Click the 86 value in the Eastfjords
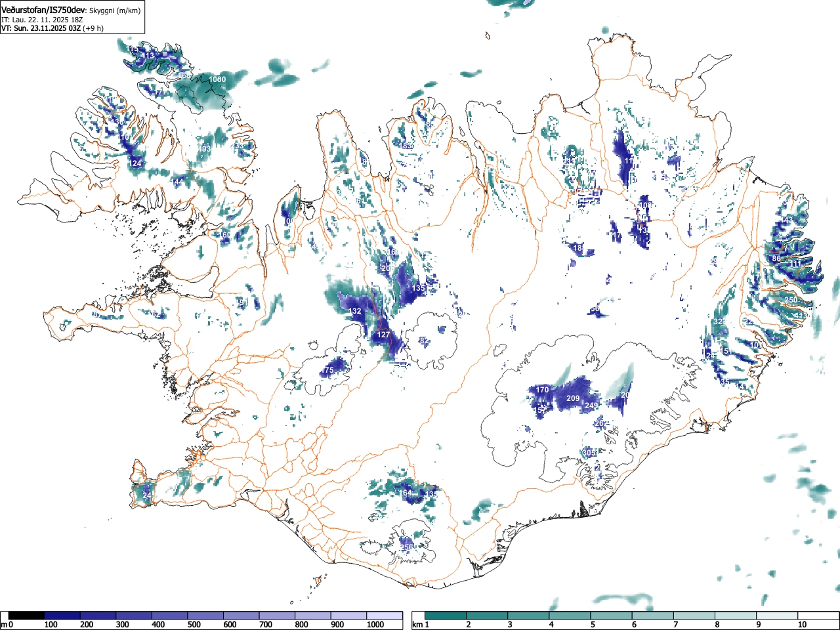840x630 pixels. point(776,259)
